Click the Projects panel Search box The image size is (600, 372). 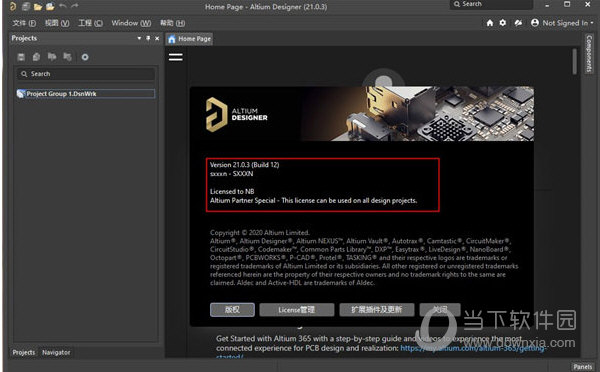[86, 74]
